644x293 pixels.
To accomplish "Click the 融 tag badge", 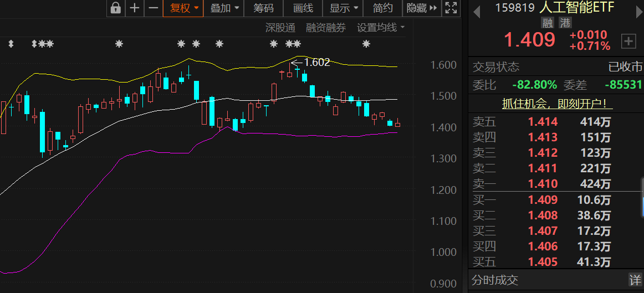I will 548,22.
